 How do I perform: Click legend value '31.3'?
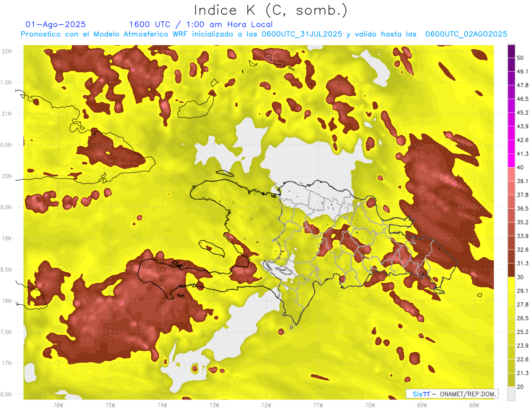522,263
